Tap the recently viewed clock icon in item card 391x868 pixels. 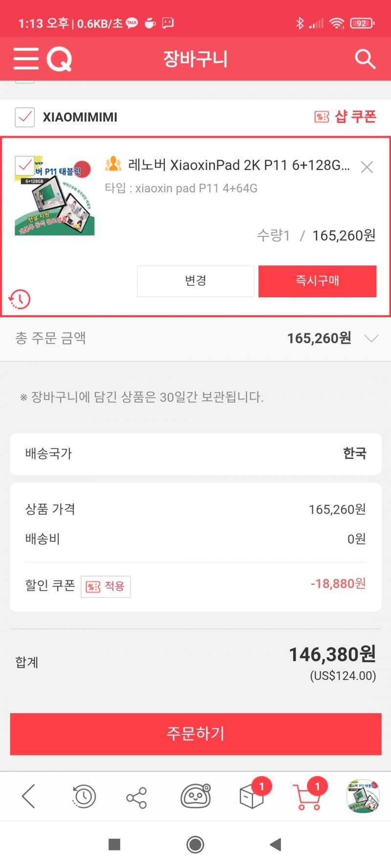(x=20, y=299)
